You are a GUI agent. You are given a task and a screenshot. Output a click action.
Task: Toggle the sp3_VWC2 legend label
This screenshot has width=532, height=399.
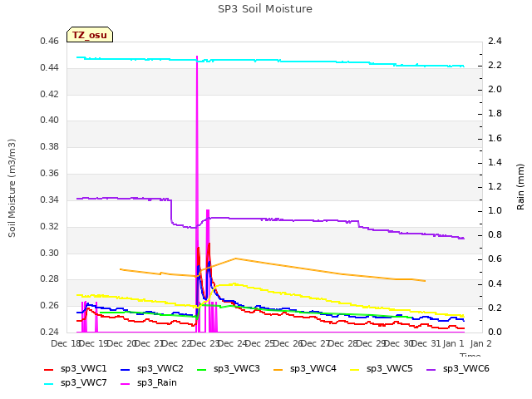click(160, 369)
